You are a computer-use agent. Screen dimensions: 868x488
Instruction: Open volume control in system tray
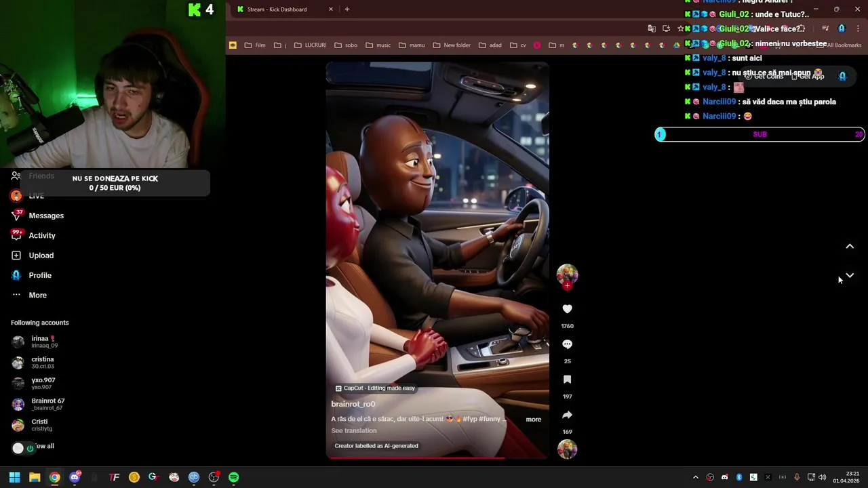(x=822, y=477)
